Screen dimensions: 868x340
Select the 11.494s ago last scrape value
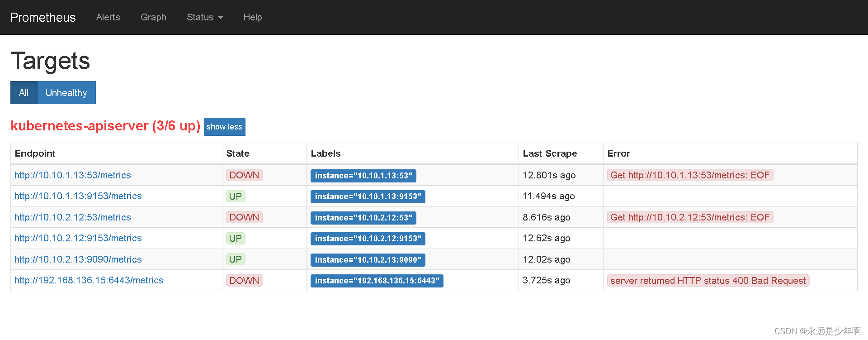tap(549, 196)
